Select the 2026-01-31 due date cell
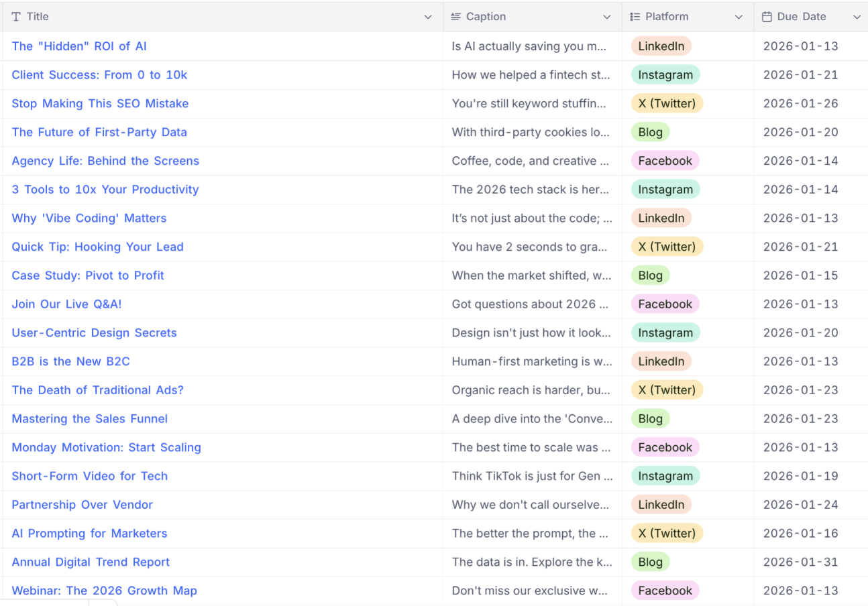Image resolution: width=868 pixels, height=606 pixels. (800, 562)
